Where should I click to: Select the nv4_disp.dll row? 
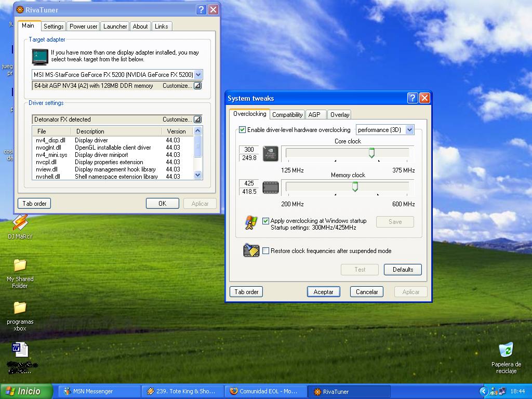coord(113,140)
